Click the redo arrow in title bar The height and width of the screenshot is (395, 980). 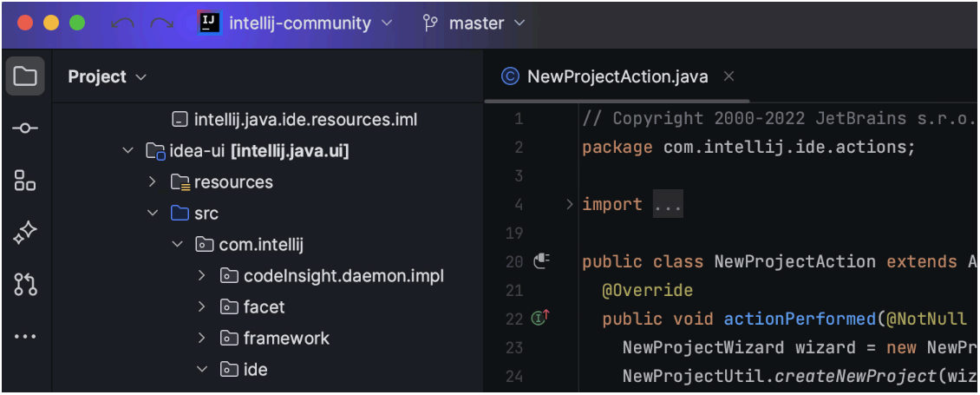[161, 23]
